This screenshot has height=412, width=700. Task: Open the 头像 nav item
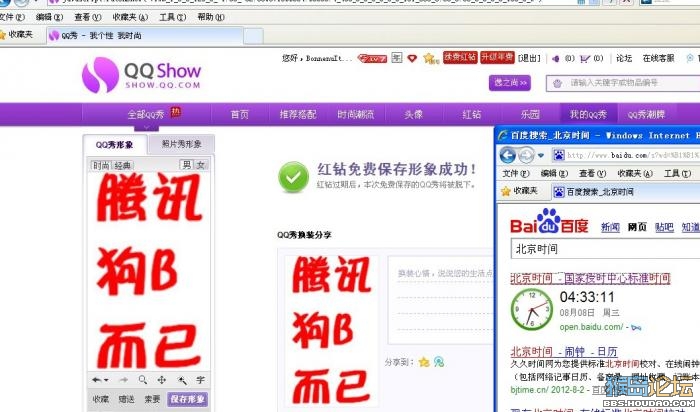[413, 115]
